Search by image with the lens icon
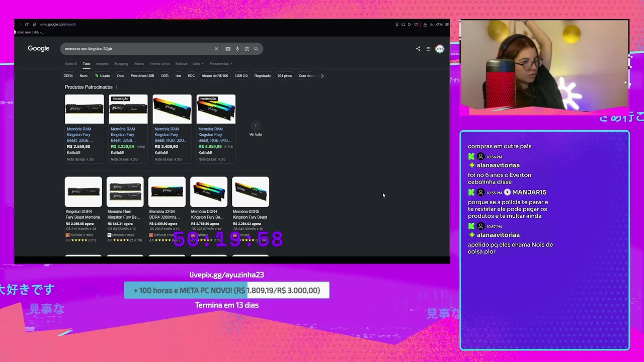The image size is (644, 362). click(247, 49)
